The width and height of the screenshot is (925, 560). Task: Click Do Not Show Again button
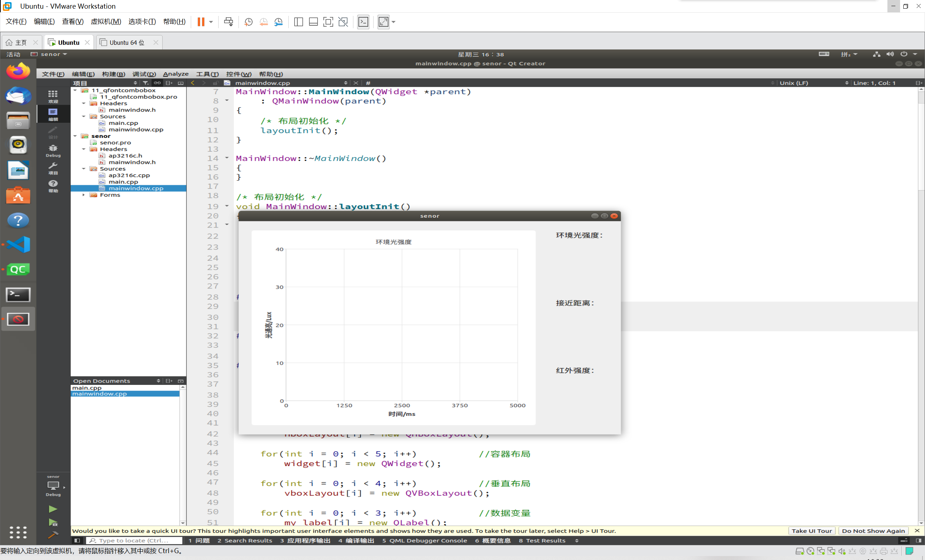pos(873,531)
